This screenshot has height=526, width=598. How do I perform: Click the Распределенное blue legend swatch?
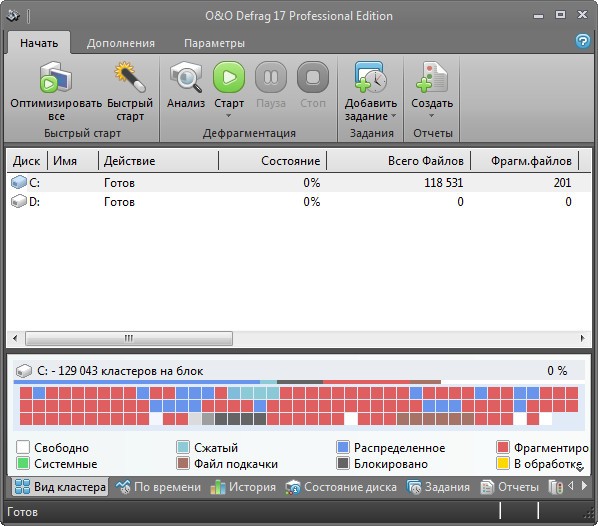pos(343,447)
